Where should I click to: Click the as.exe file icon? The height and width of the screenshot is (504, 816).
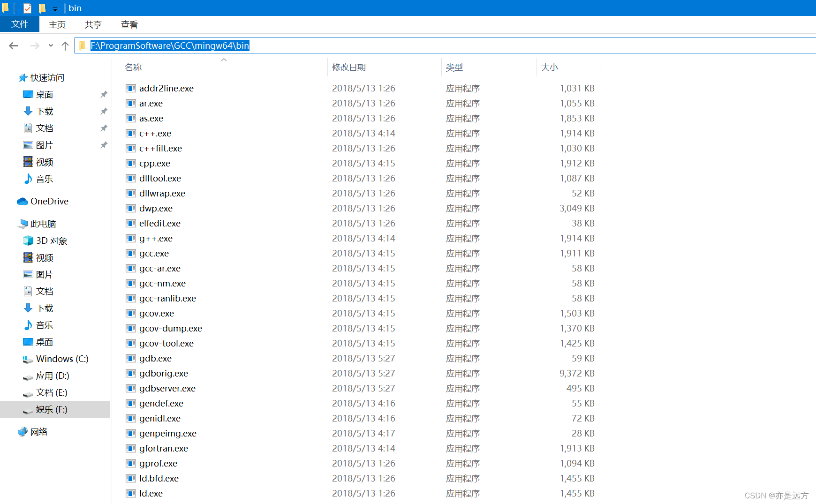(130, 118)
